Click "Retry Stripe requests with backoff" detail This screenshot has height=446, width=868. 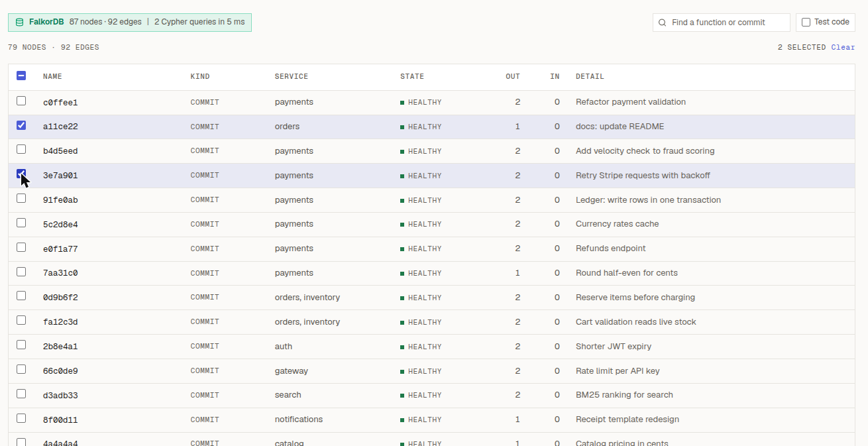pyautogui.click(x=643, y=176)
